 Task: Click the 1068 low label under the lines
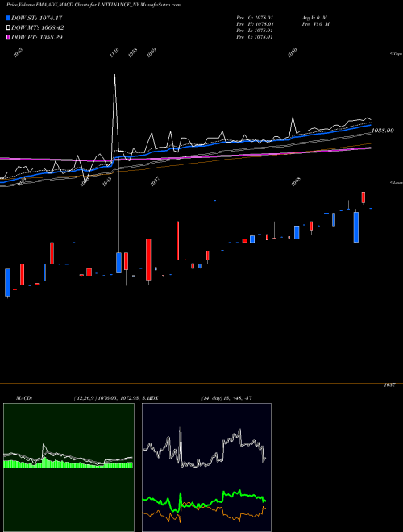pyautogui.click(x=297, y=181)
